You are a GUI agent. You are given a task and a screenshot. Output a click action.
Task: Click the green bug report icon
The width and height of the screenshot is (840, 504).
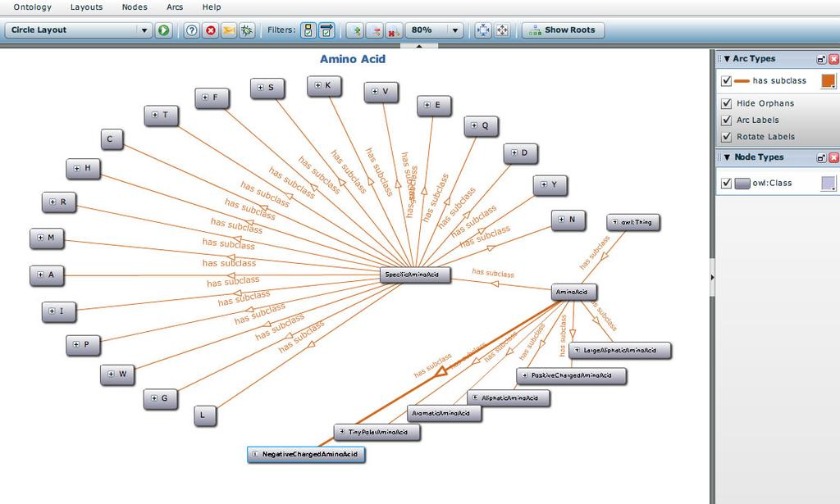pos(246,30)
